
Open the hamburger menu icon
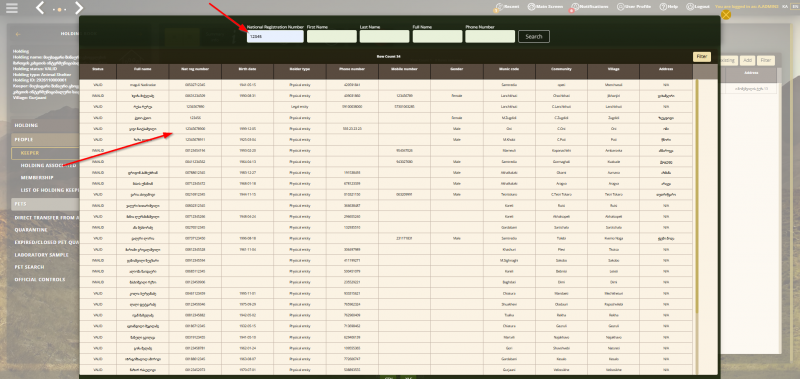[11, 8]
